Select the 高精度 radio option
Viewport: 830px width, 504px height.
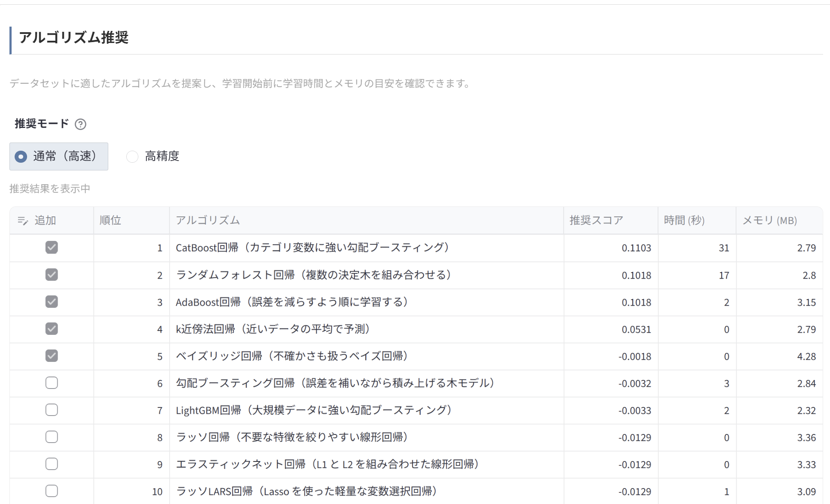153,156
